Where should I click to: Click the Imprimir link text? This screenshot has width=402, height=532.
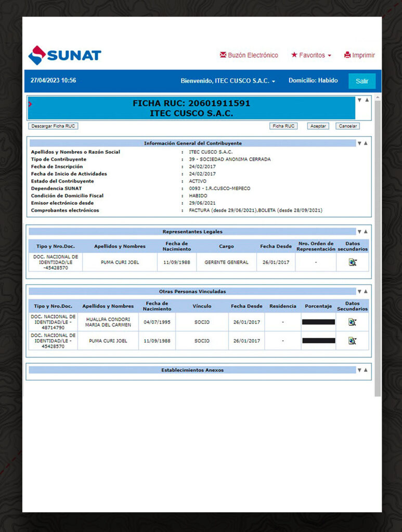364,55
